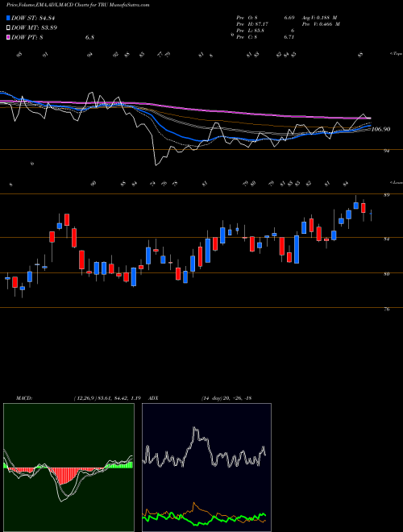Select the DOW ST: 84.84 legend label
The height and width of the screenshot is (532, 403).
(33, 18)
